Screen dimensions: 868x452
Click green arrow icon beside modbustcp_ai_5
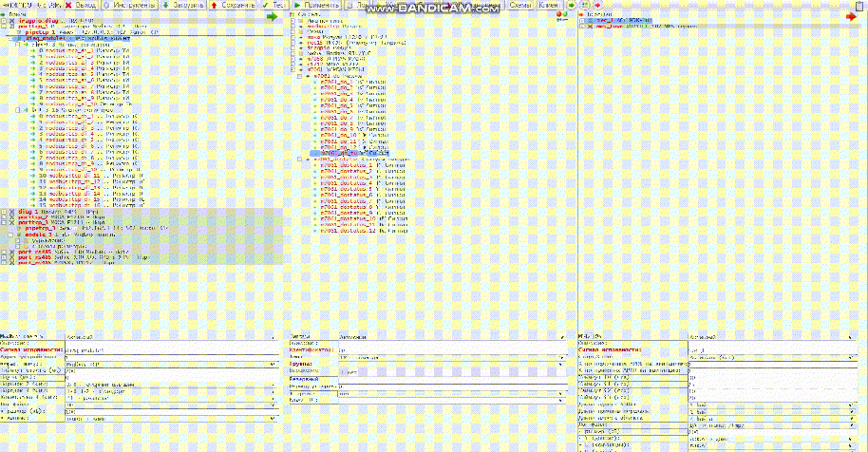32,74
